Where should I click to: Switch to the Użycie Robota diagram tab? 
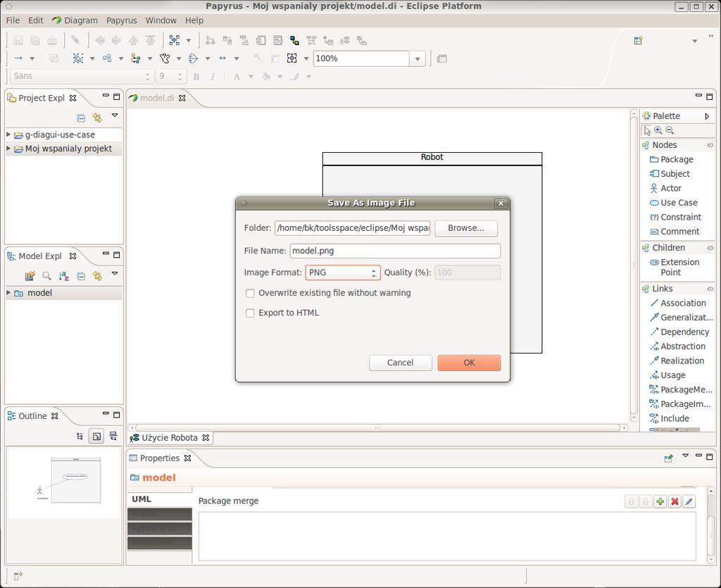169,438
